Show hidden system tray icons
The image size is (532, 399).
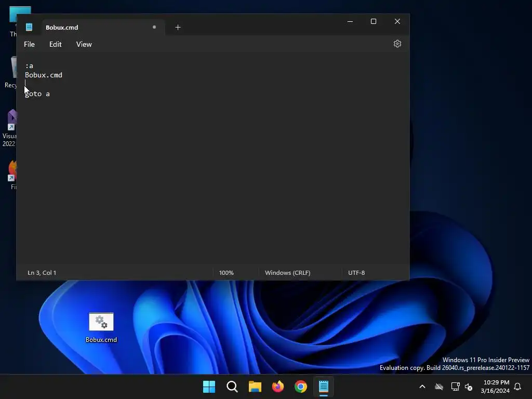coord(422,387)
